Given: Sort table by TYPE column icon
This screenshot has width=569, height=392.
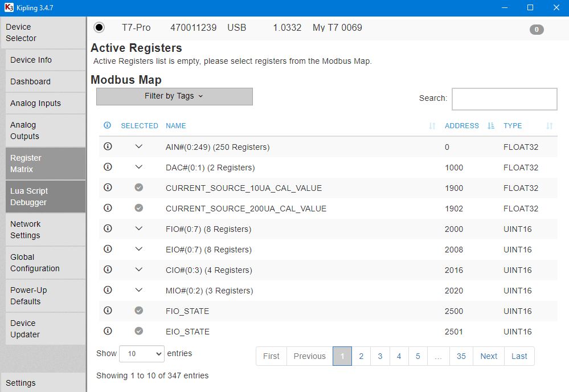Looking at the screenshot, I should click(549, 126).
